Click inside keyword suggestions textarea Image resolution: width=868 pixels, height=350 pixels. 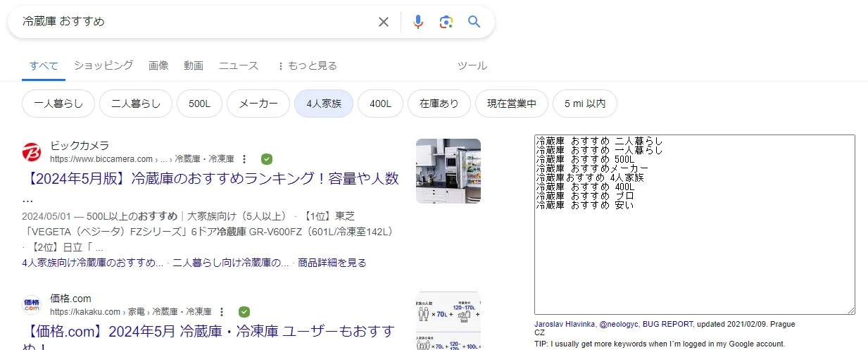(x=695, y=224)
